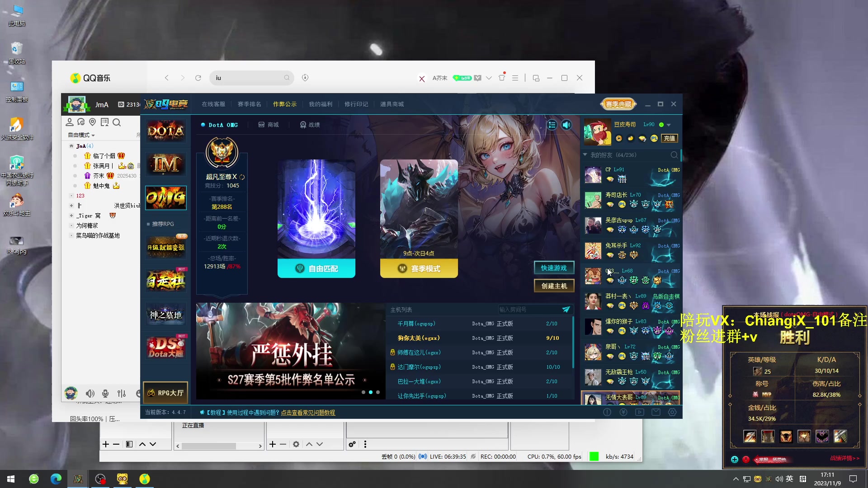Expand the _Tiger 窝 channel node
868x488 pixels.
tap(71, 216)
